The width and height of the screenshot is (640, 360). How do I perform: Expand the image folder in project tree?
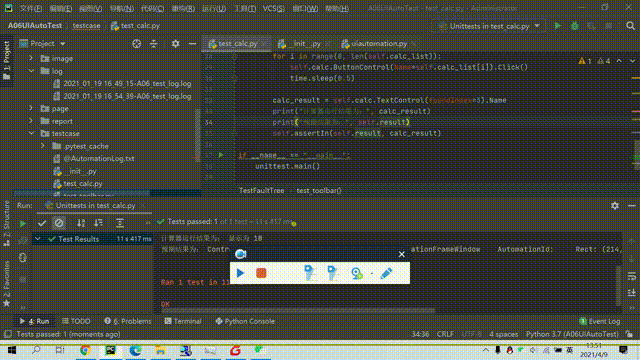(31, 58)
